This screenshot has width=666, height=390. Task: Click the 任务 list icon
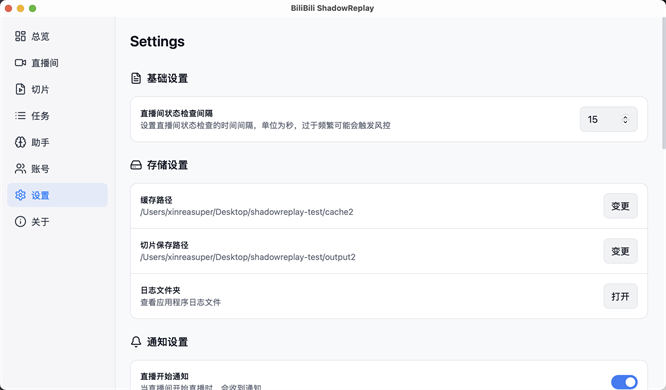pyautogui.click(x=20, y=116)
